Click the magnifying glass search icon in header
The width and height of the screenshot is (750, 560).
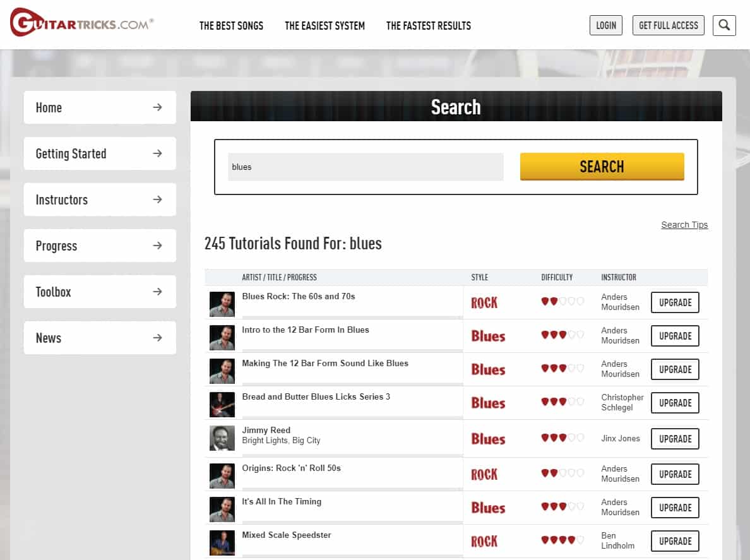point(723,25)
